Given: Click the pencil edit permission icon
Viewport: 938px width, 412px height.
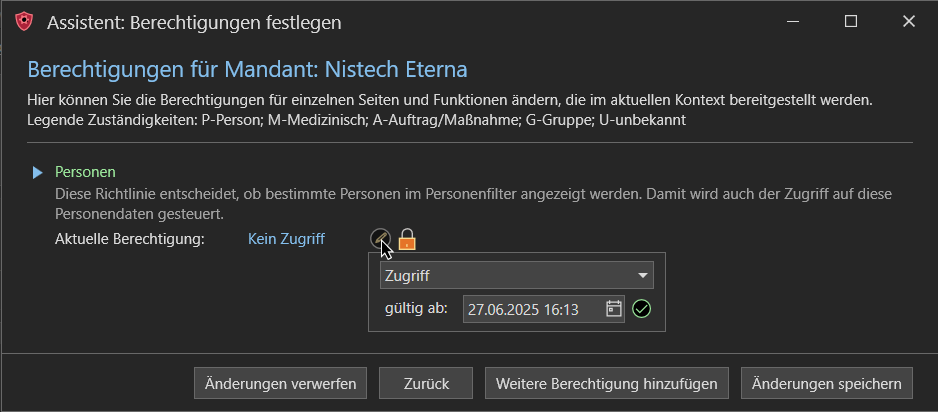Looking at the screenshot, I should click(380, 239).
